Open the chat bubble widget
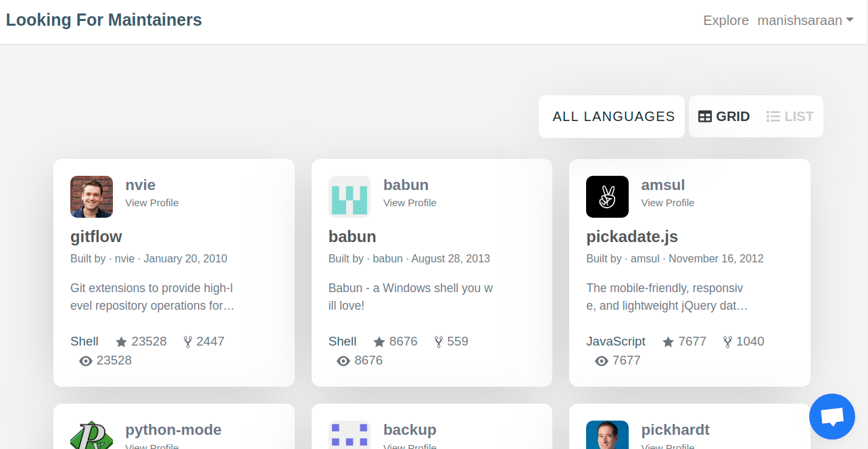The height and width of the screenshot is (449, 868). coord(832,417)
